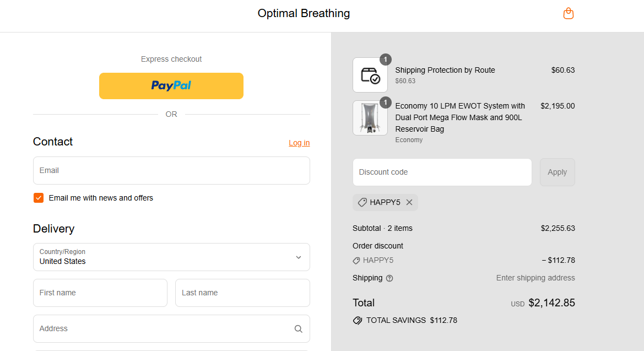The width and height of the screenshot is (644, 351).
Task: Pay with PayPal express checkout
Action: point(171,86)
